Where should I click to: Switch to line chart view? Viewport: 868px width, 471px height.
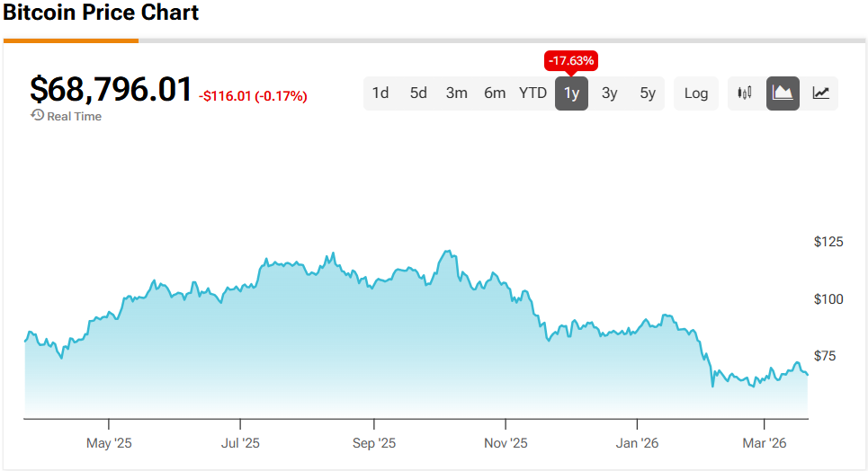820,93
